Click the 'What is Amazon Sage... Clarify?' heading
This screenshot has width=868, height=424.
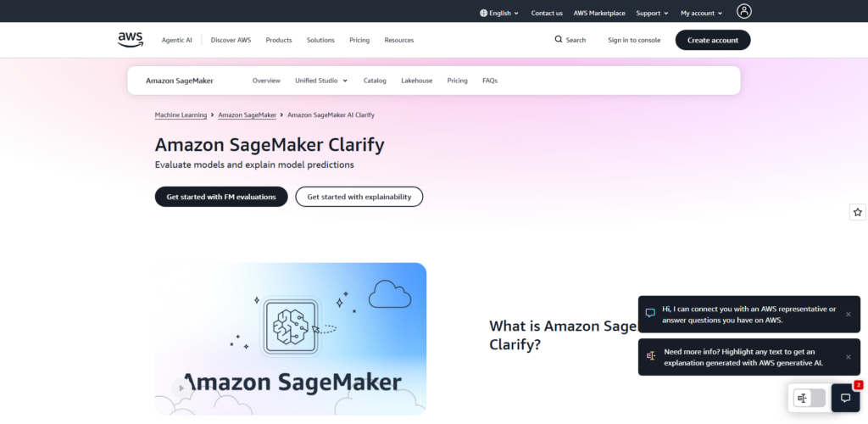564,335
